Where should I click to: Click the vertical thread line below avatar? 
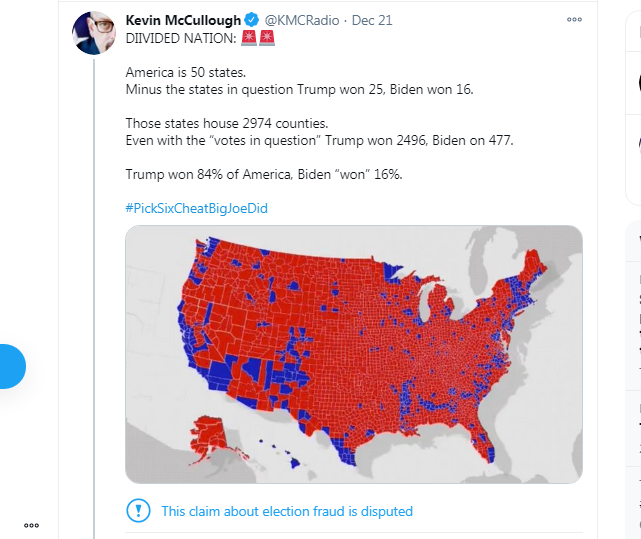pos(94,299)
